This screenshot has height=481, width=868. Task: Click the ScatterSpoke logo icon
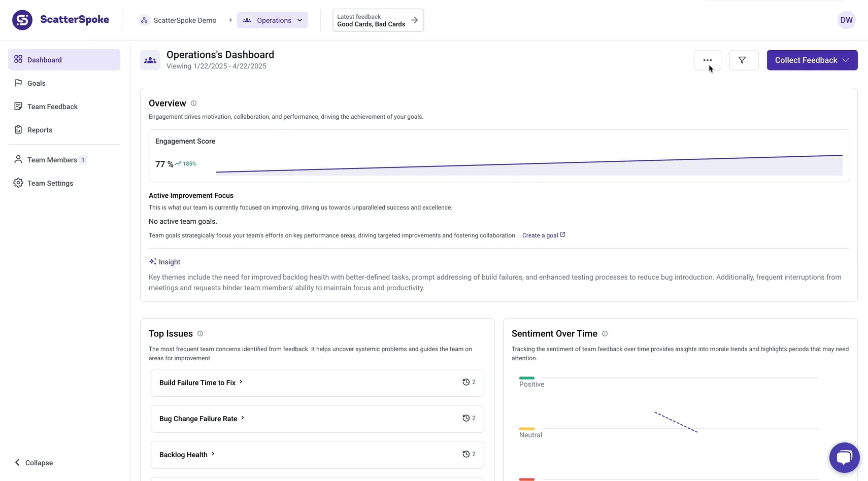pyautogui.click(x=22, y=20)
